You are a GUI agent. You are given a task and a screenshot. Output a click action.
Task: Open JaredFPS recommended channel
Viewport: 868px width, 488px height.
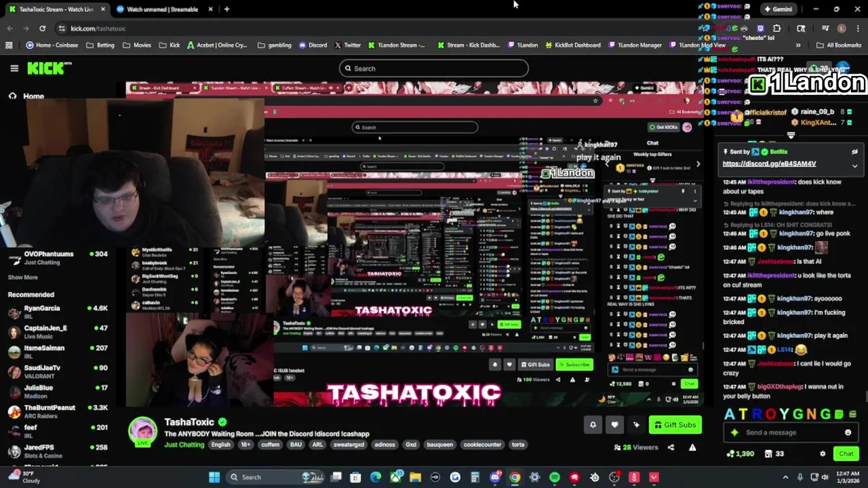click(58, 451)
